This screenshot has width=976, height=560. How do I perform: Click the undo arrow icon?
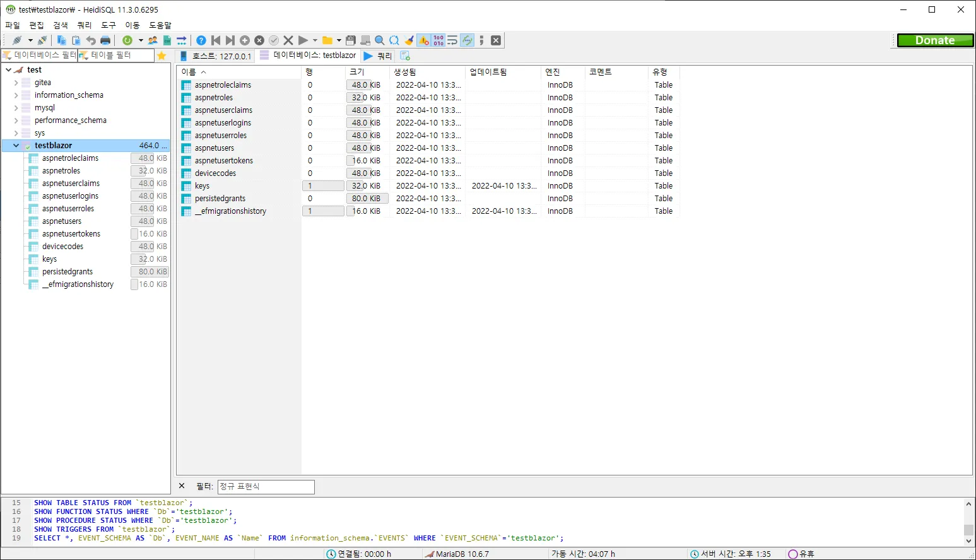coord(91,40)
